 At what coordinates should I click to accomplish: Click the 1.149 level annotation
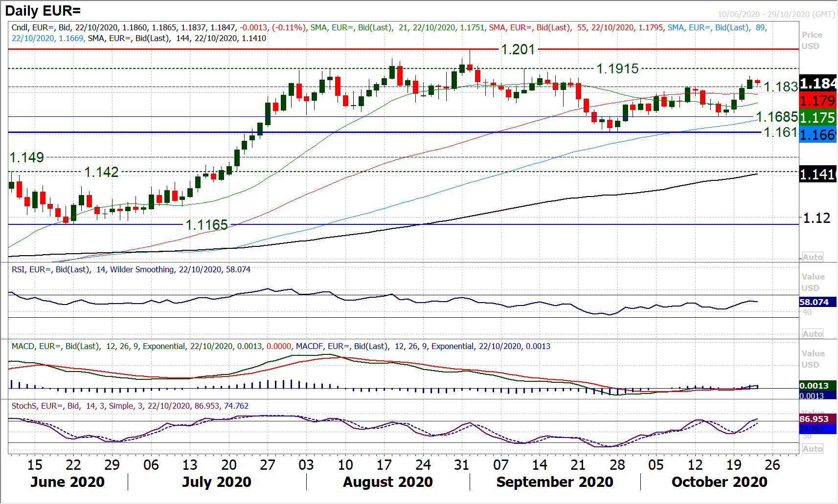pos(27,157)
